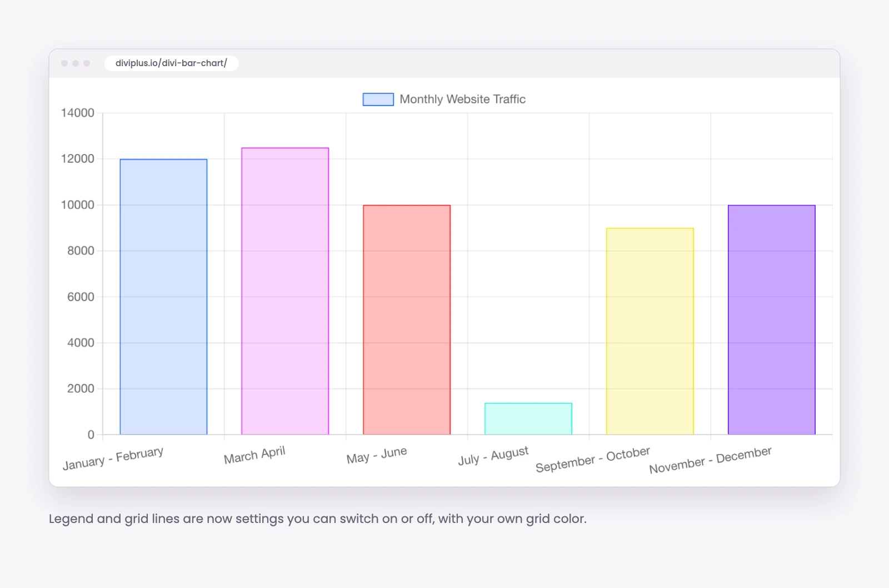Screen dimensions: 889x588
Task: Select the yellow September - October bar
Action: pyautogui.click(x=650, y=331)
